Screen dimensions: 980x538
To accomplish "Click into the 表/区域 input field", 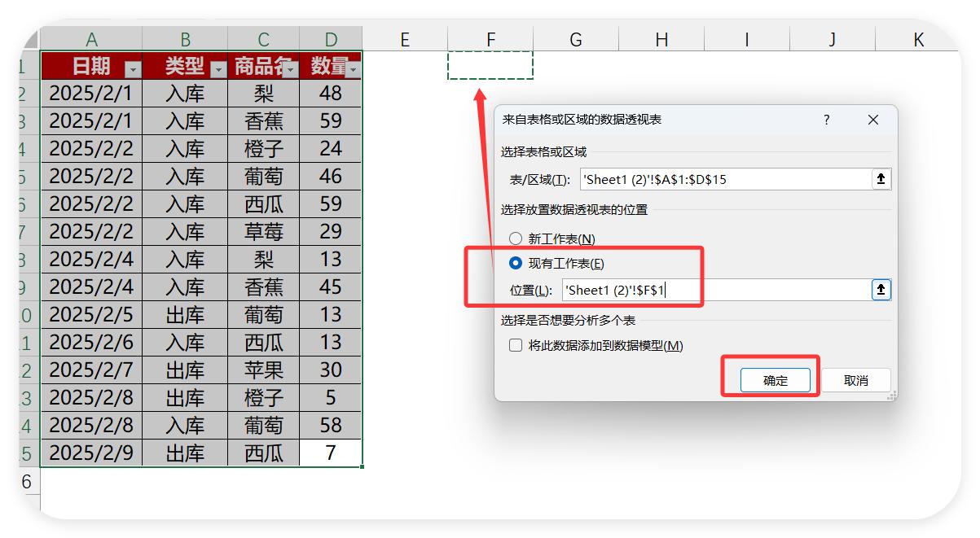I will pos(725,179).
